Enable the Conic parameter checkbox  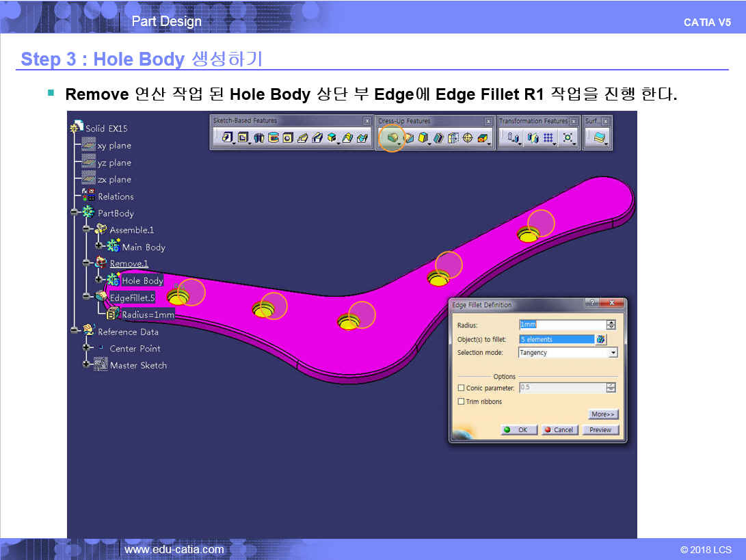[x=461, y=388]
